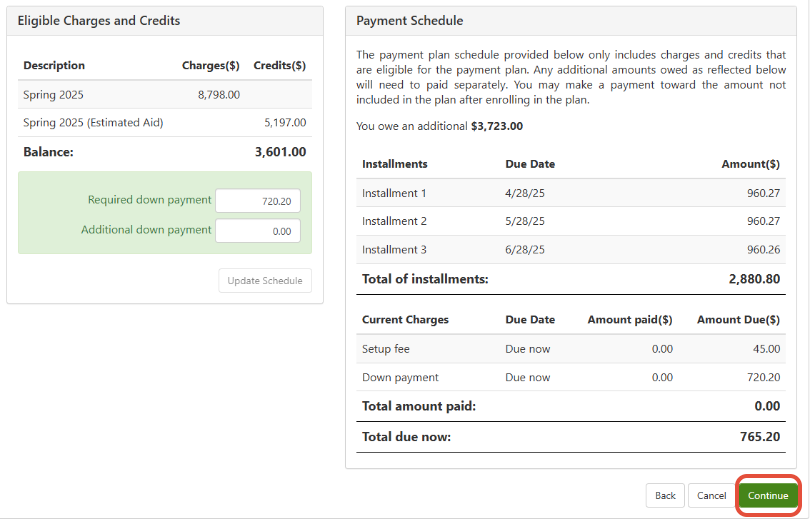Click the $3,723.00 additional owed amount

(497, 126)
